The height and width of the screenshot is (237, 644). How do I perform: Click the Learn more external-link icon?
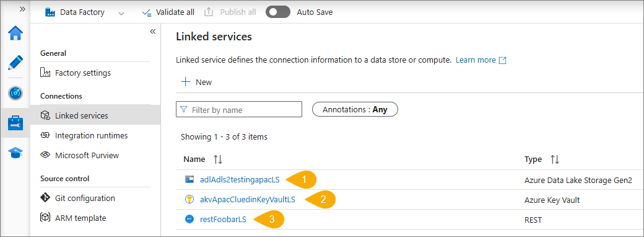pyautogui.click(x=502, y=60)
